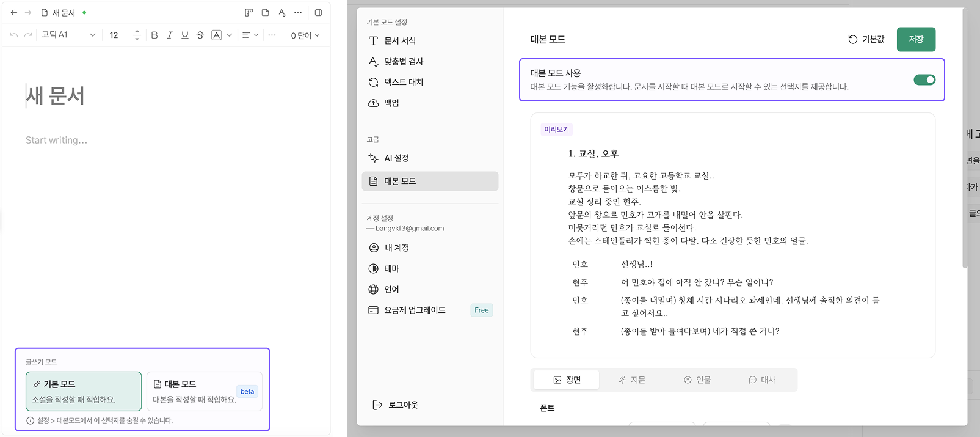Screen dimensions: 980x437
Task: Apply underline formatting
Action: pyautogui.click(x=185, y=35)
